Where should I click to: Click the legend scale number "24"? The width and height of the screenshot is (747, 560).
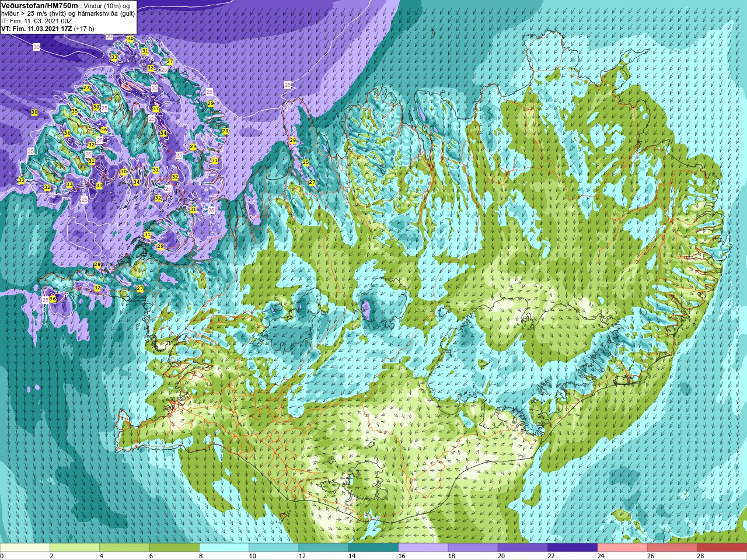(x=601, y=556)
